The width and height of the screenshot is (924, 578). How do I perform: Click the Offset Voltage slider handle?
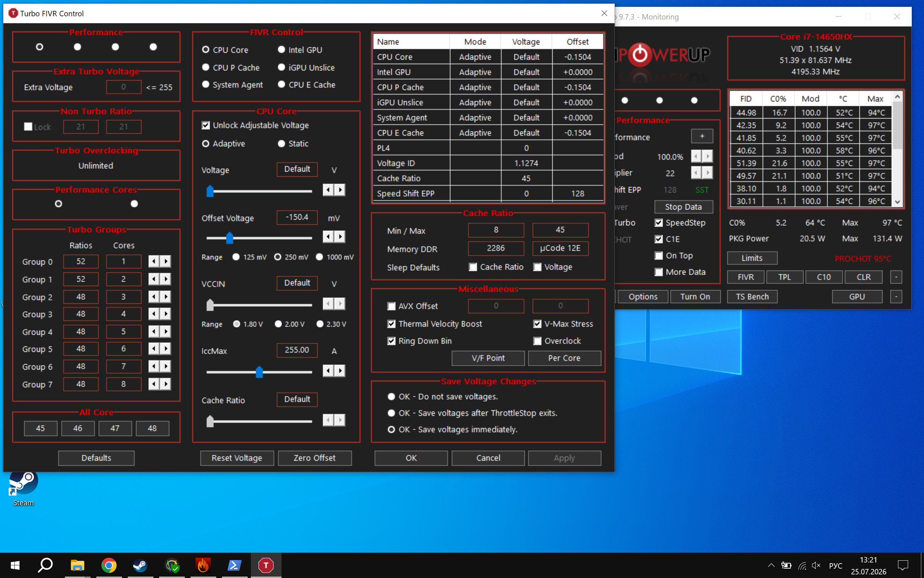pyautogui.click(x=230, y=238)
